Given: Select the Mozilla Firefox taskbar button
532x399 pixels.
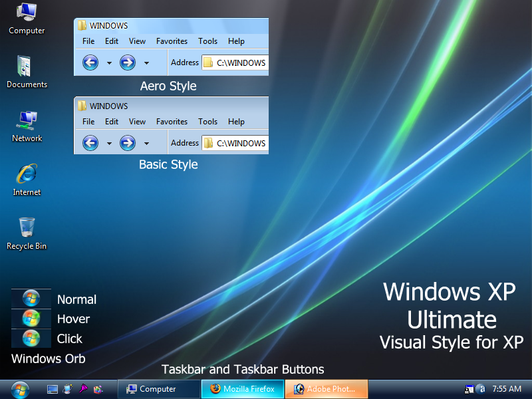Looking at the screenshot, I should click(242, 389).
